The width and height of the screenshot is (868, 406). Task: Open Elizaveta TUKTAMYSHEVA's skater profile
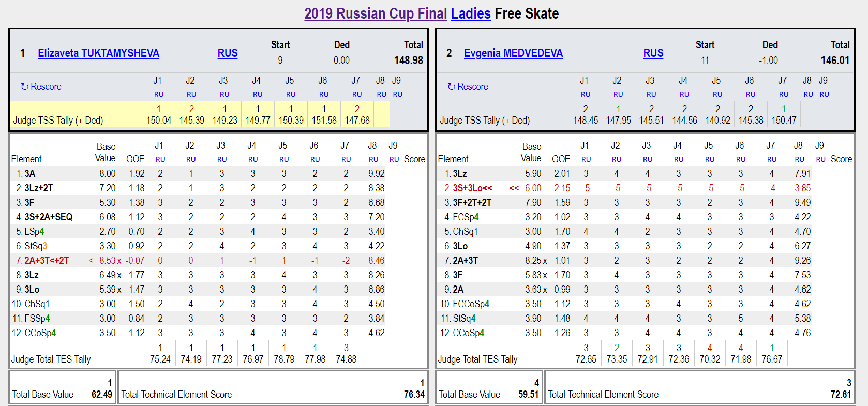tap(98, 53)
